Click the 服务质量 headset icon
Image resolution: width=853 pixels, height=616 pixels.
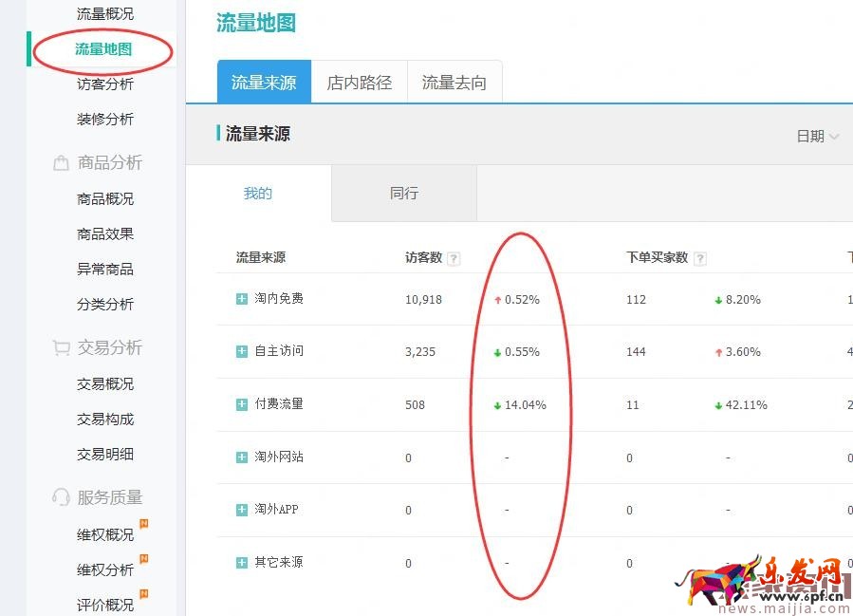click(59, 496)
